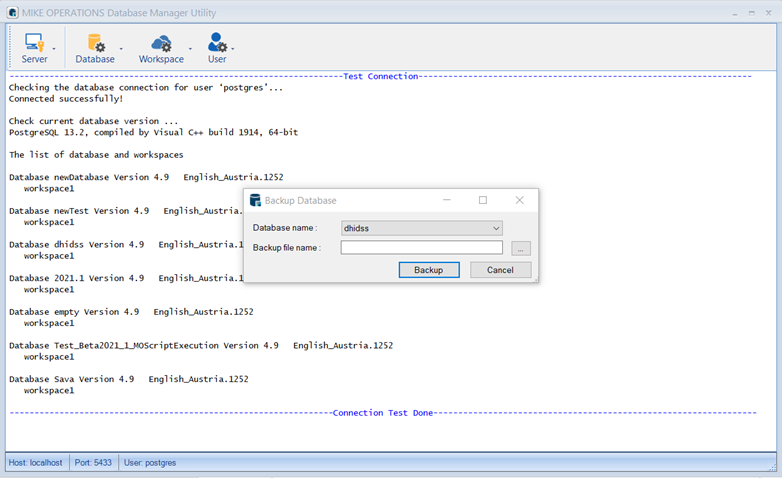Click 'Database dhidss Version 4.9' line

pos(126,244)
